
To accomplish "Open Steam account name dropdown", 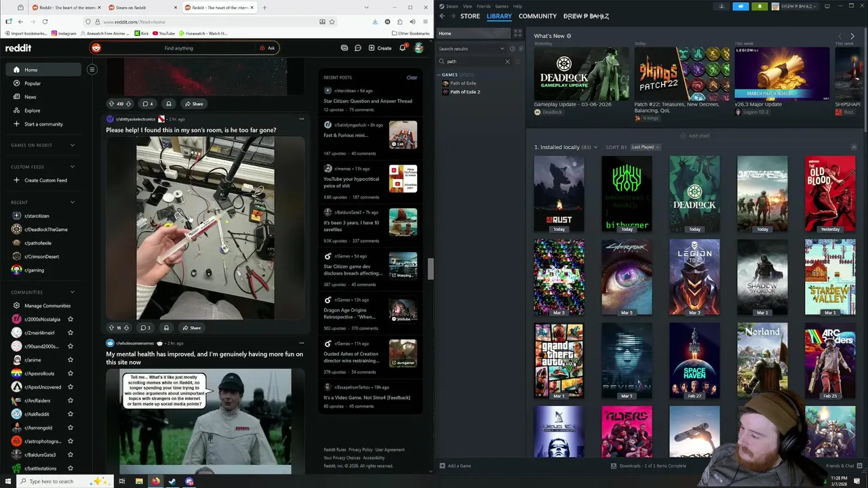I will click(x=793, y=6).
